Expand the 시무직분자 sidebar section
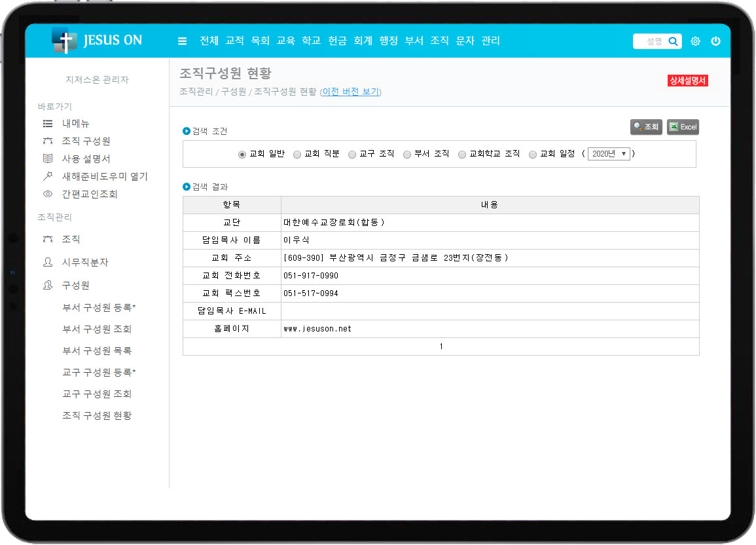 click(x=85, y=262)
